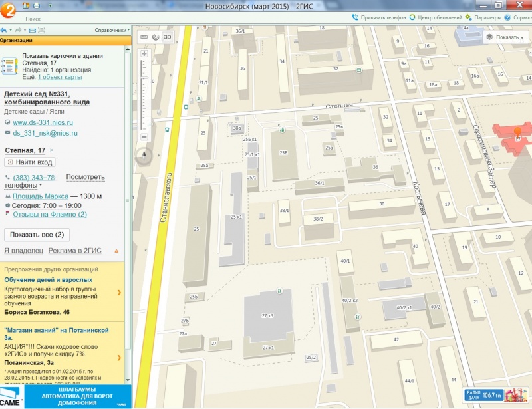The height and width of the screenshot is (409, 532).
Task: Click the CAME шлагбаумы advertisement banner
Action: click(x=65, y=396)
